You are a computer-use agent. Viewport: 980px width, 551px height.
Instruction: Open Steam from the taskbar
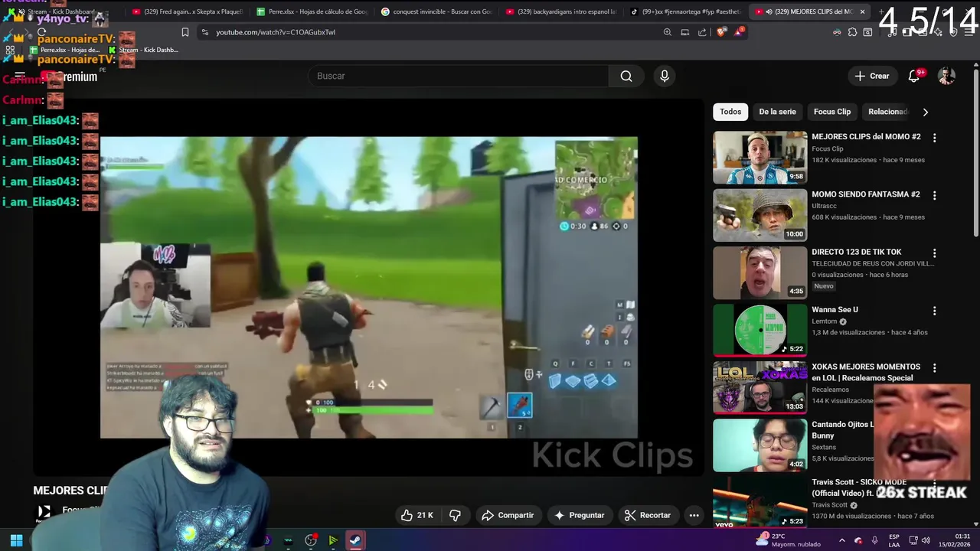pos(355,540)
